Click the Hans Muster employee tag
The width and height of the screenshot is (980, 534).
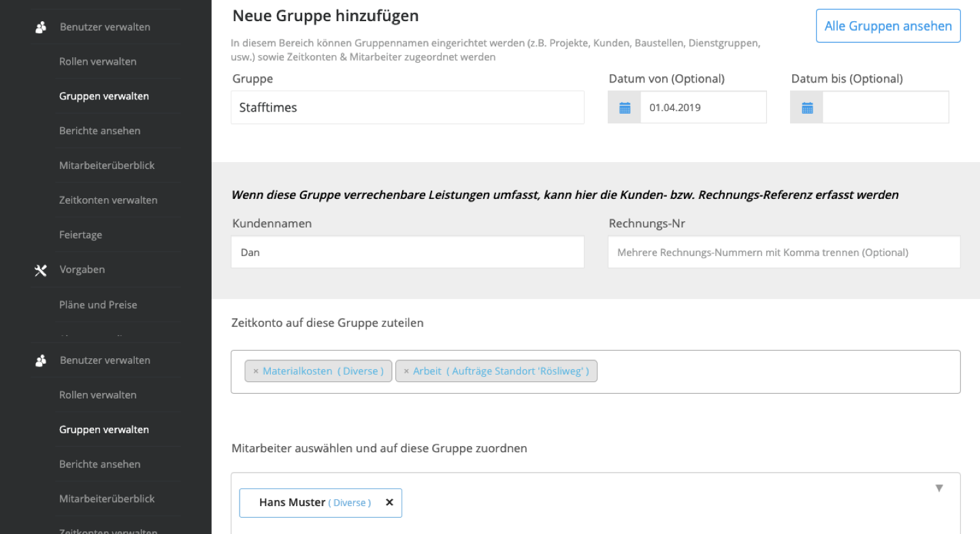pyautogui.click(x=293, y=503)
